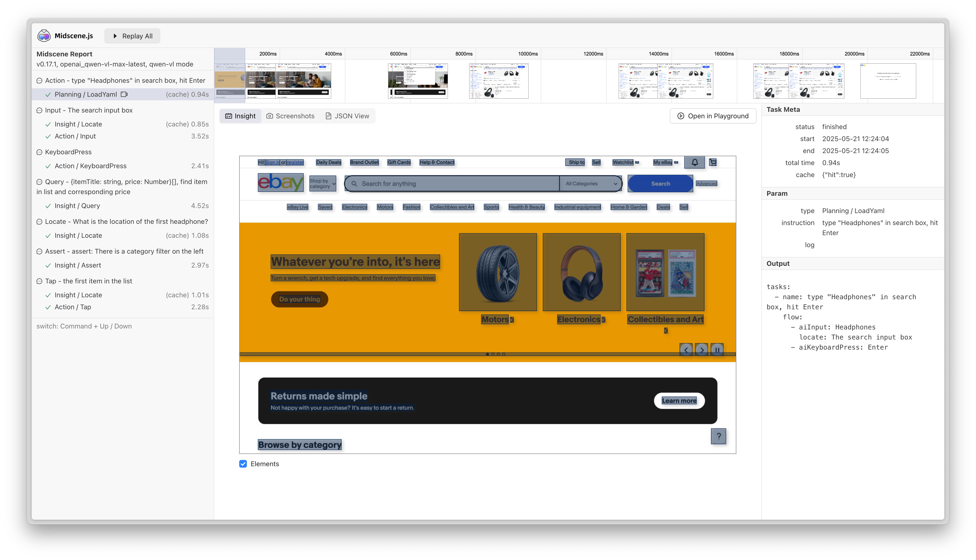Image resolution: width=976 pixels, height=560 pixels.
Task: Switch to the JSON View tab
Action: 347,116
